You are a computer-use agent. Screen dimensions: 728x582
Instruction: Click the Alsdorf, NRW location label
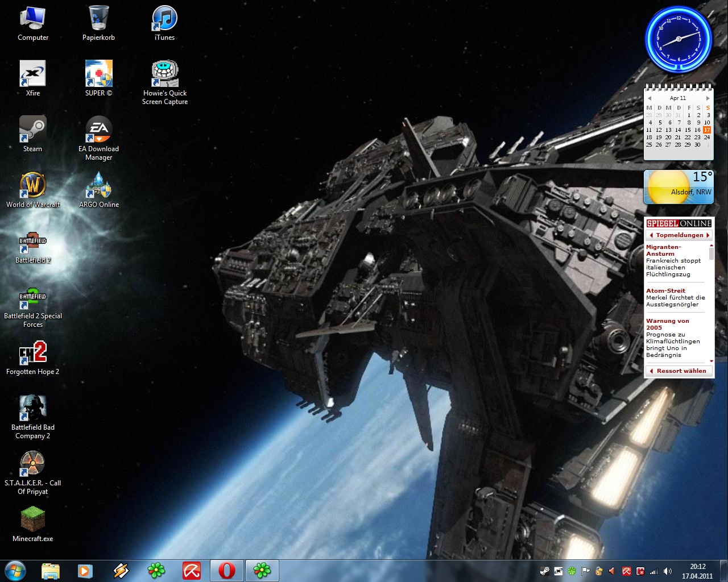(691, 192)
